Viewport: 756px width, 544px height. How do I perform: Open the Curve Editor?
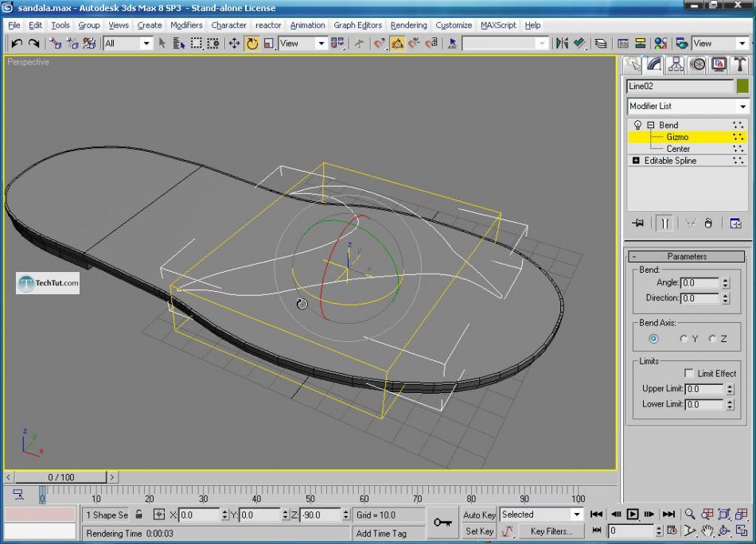click(x=623, y=44)
